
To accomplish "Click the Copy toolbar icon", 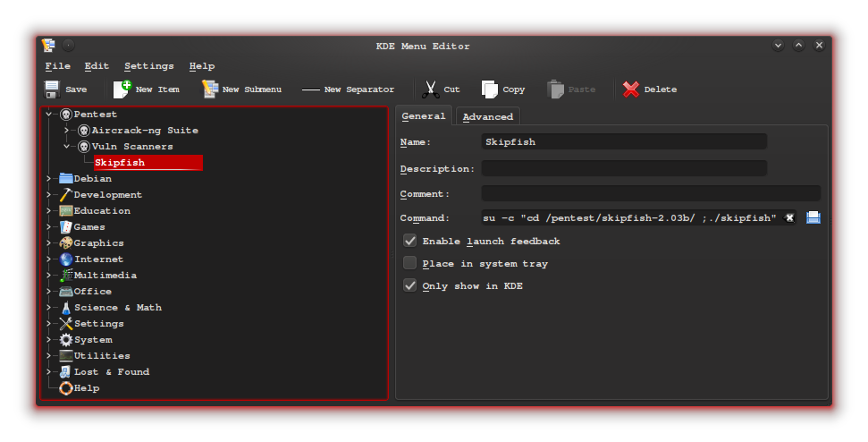I will click(x=490, y=89).
